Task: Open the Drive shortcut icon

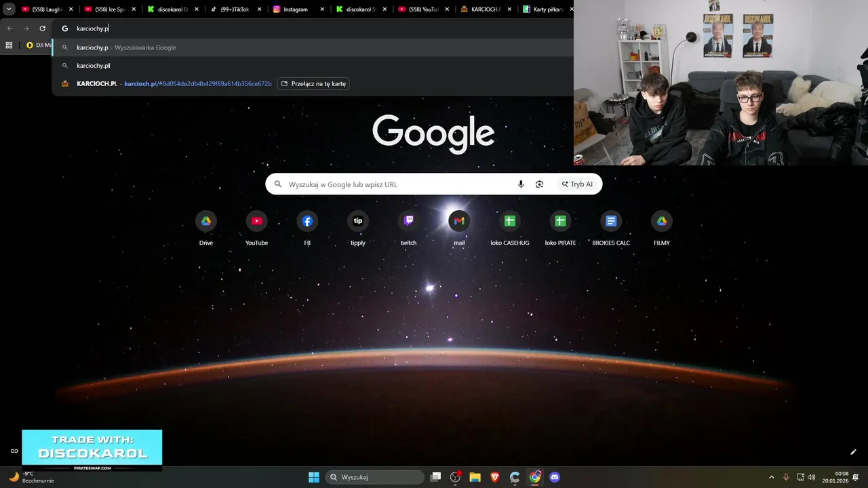Action: 205,221
